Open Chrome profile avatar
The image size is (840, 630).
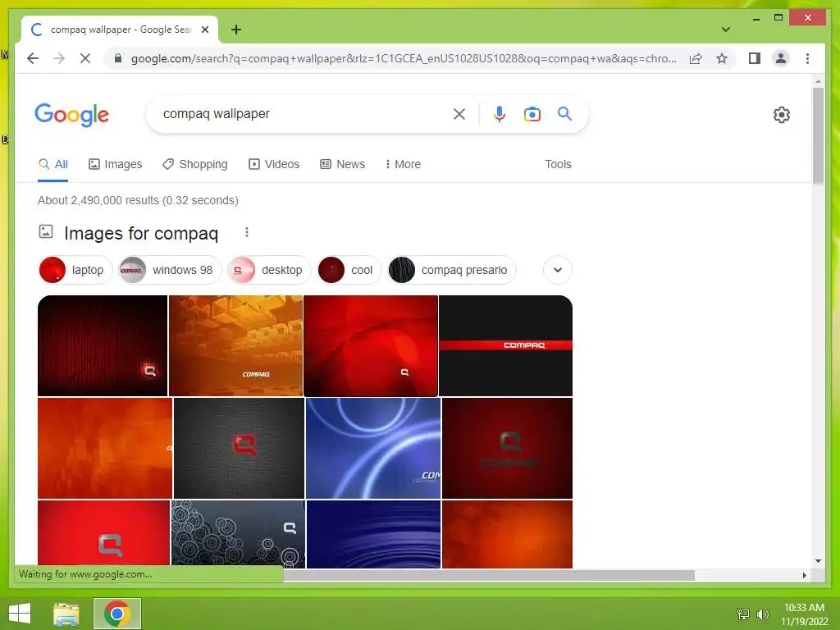click(x=781, y=58)
